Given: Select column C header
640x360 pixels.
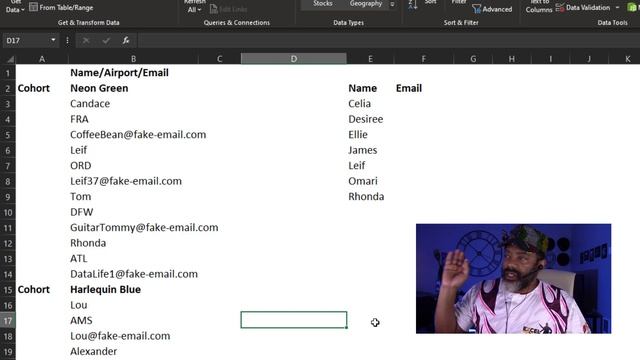Looking at the screenshot, I should point(220,59).
